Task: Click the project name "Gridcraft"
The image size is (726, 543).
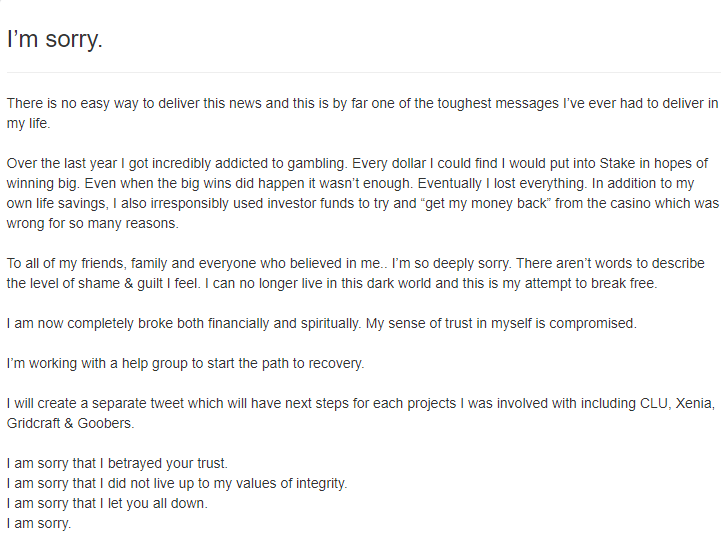Action: pos(34,423)
